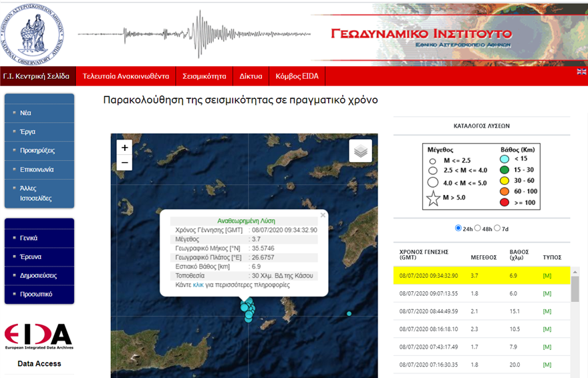Viewport: 588px width, 378px height.
Task: Click the cyan depth <15 legend swatch
Action: [504, 159]
